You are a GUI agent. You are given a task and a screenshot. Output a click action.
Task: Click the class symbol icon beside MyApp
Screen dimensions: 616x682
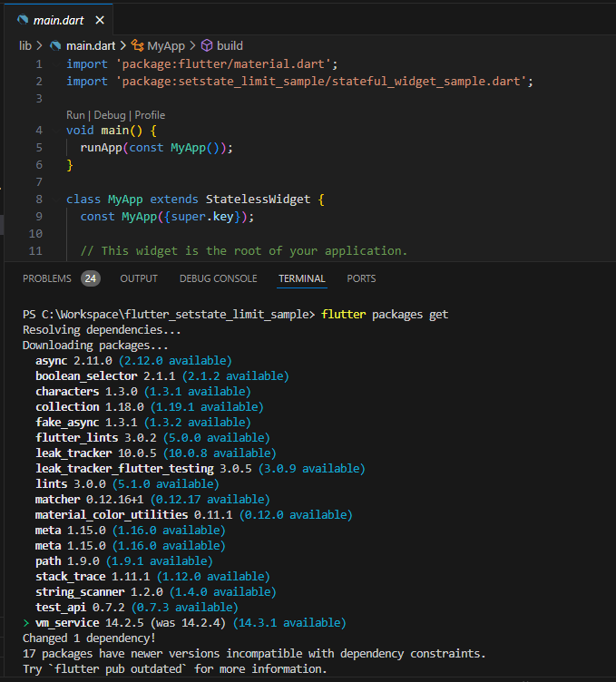click(x=138, y=45)
